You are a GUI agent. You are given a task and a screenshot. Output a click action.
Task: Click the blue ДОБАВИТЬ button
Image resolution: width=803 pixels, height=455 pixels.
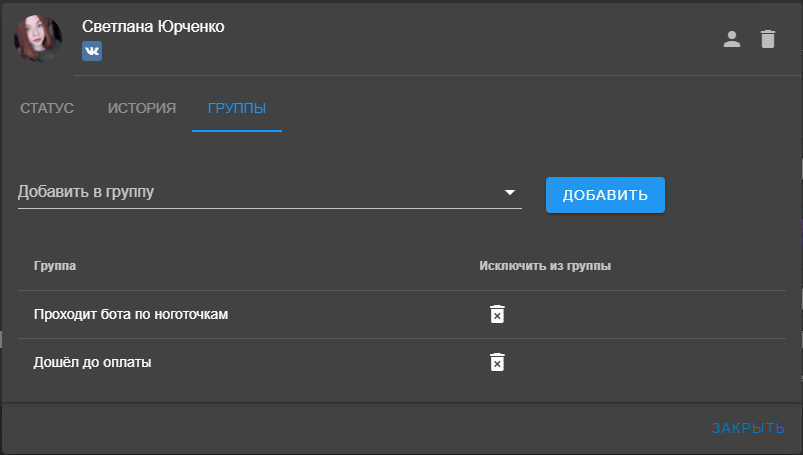pos(605,195)
